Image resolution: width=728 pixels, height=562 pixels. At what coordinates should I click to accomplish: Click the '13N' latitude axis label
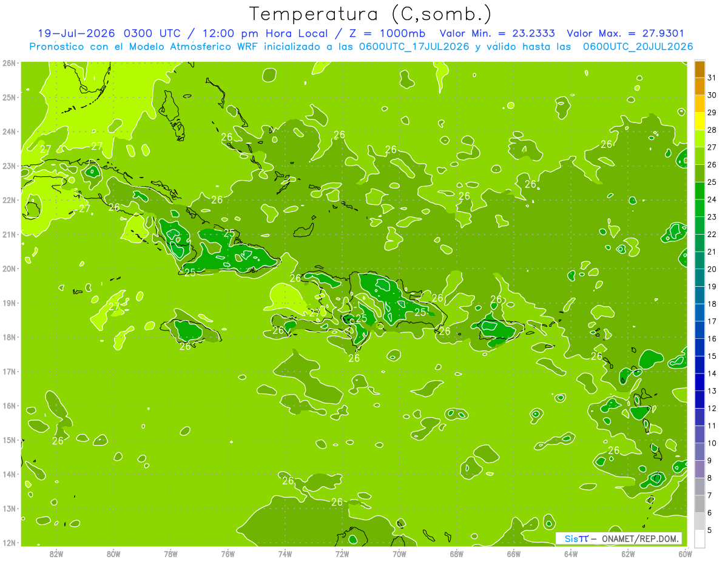point(9,508)
